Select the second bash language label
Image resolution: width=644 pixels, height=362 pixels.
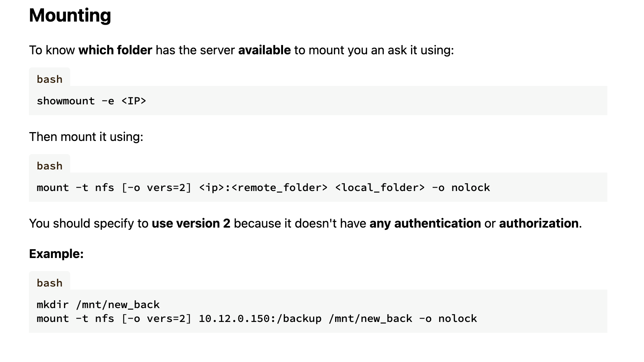(x=49, y=166)
